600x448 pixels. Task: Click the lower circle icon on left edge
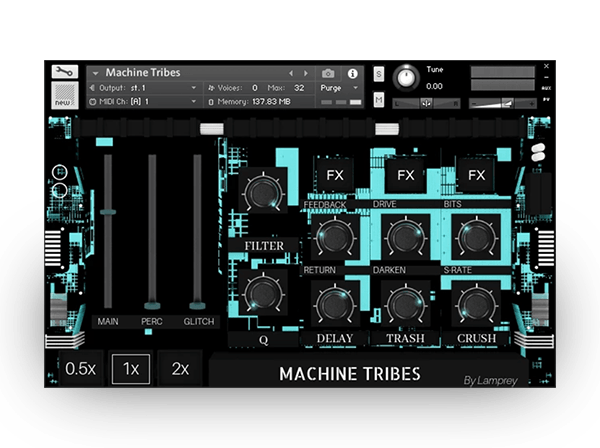click(60, 190)
